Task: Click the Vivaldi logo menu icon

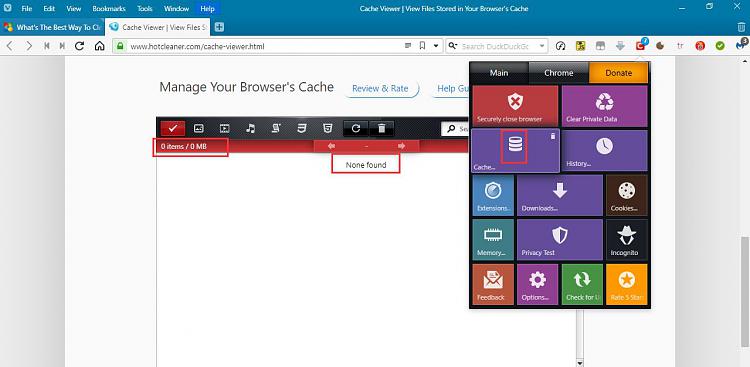Action: pos(8,8)
